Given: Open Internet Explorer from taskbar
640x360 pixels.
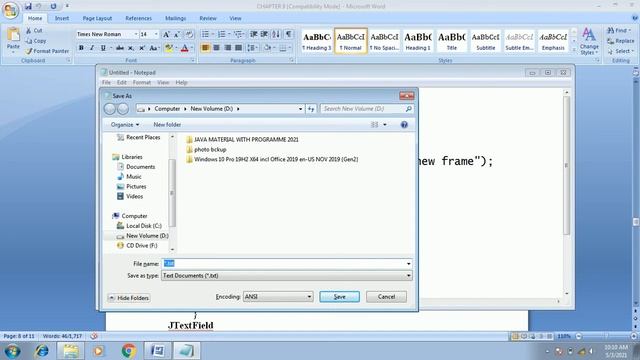Looking at the screenshot, I should pyautogui.click(x=41, y=351).
